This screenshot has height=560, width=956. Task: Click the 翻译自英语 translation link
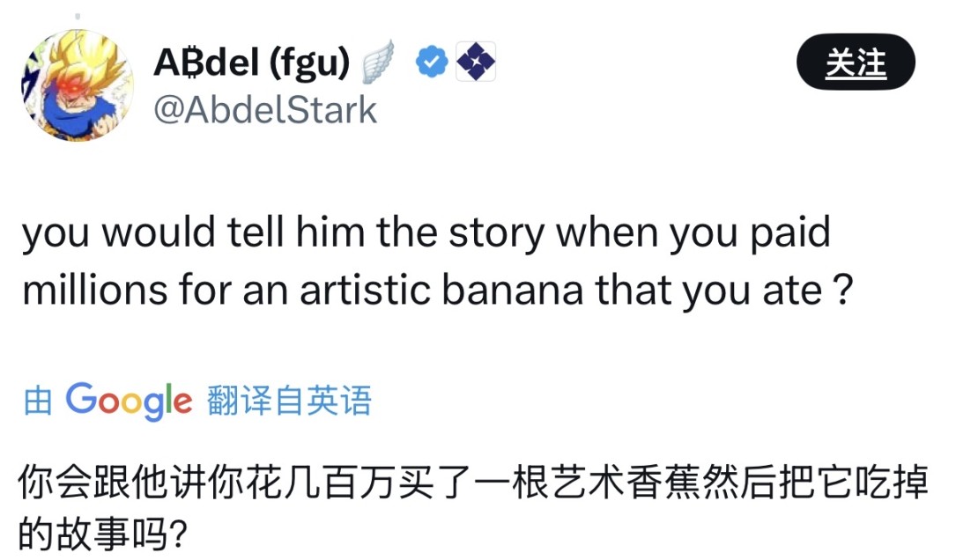point(289,402)
